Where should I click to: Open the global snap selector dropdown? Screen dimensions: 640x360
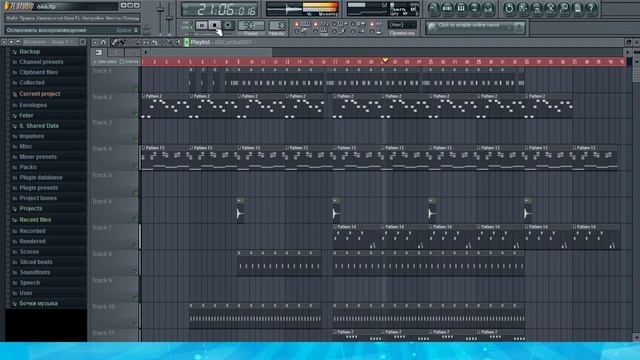[x=402, y=25]
